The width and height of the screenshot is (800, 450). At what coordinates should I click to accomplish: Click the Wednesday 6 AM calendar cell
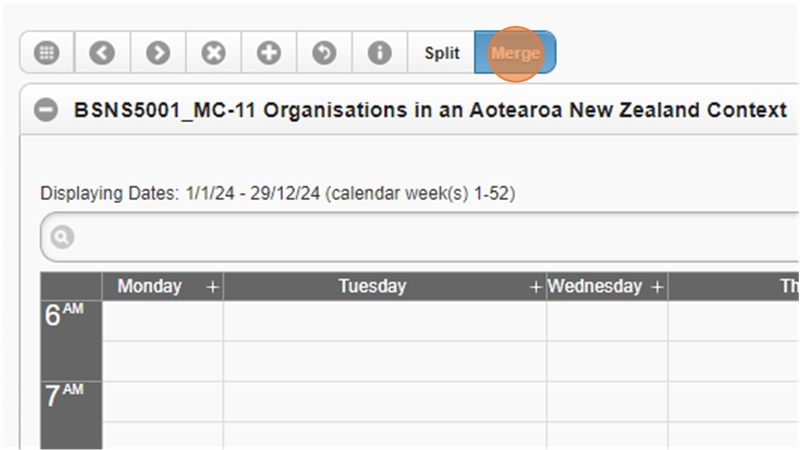(607, 321)
